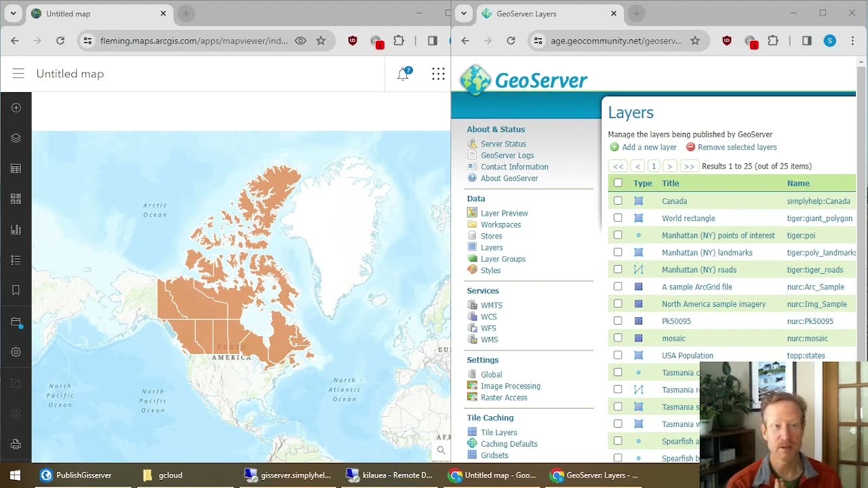Open Workspaces in Data menu
Screen dimensions: 868x488
(x=500, y=224)
